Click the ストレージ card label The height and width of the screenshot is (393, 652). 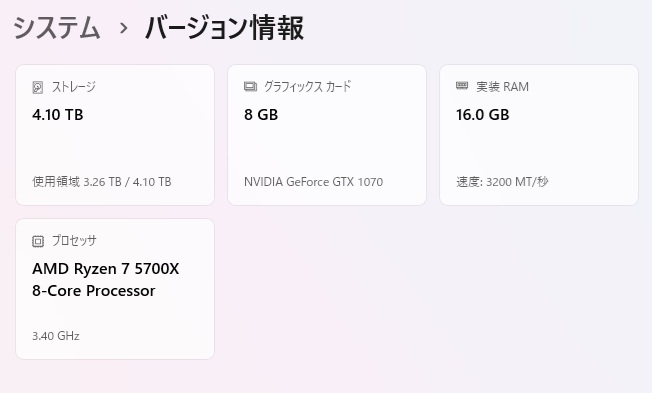74,87
